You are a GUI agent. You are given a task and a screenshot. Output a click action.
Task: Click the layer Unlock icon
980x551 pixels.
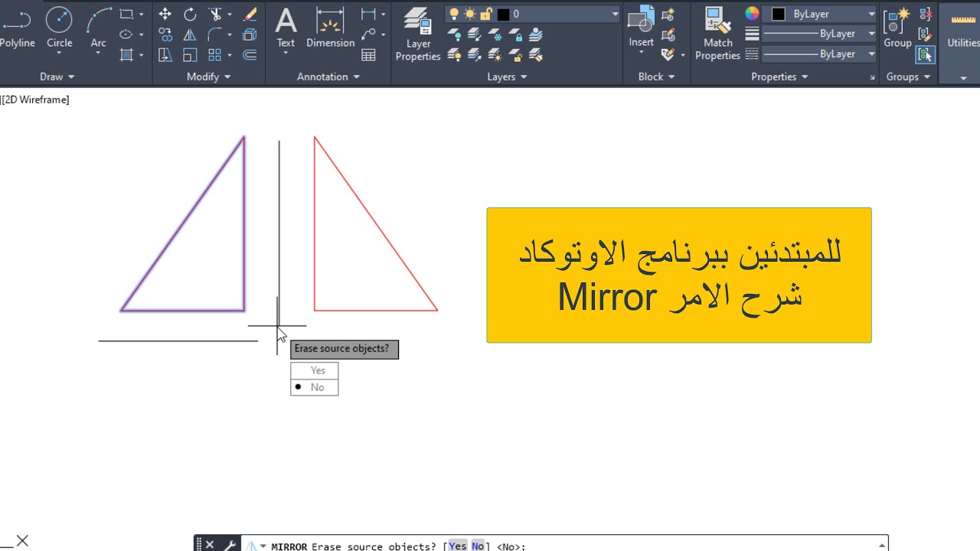pos(515,55)
